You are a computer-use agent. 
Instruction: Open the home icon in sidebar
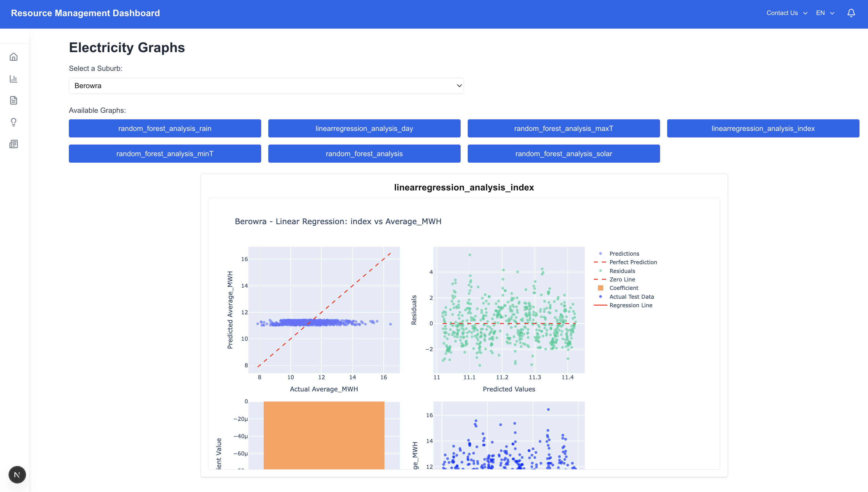click(14, 57)
